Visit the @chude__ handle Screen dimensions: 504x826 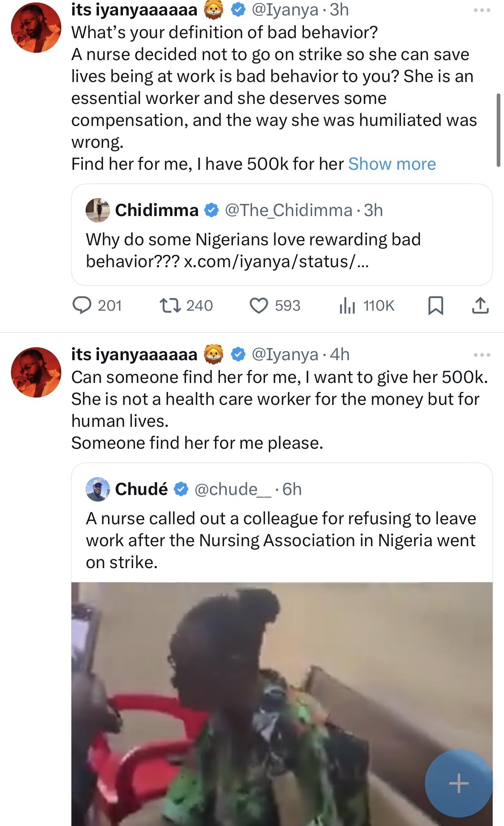[233, 489]
